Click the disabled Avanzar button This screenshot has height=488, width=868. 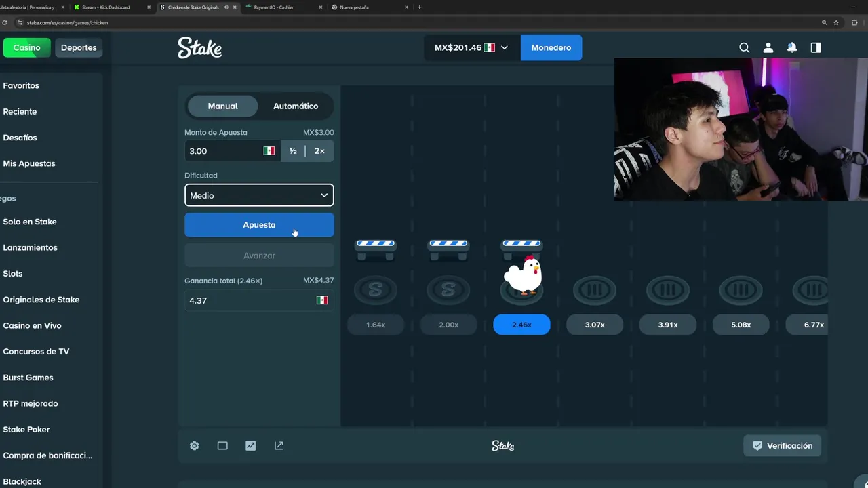pos(259,256)
